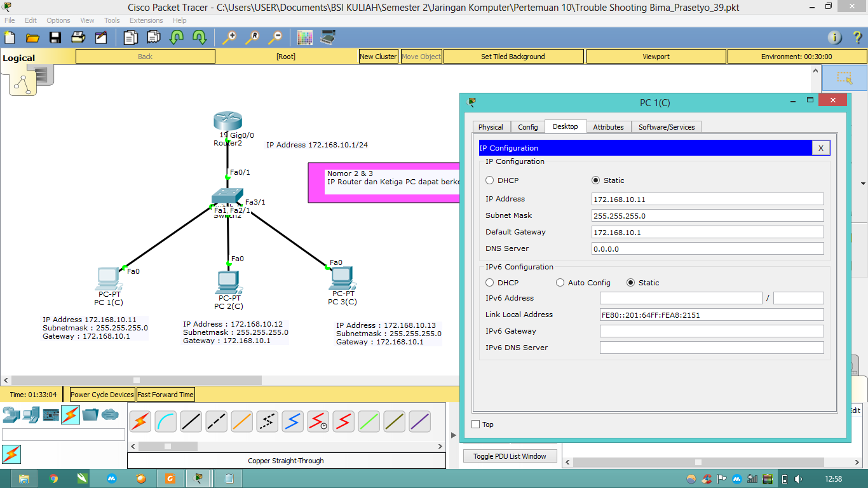Choose the Fiber cable (orange line)
Viewport: 868px width, 488px height.
(x=242, y=421)
